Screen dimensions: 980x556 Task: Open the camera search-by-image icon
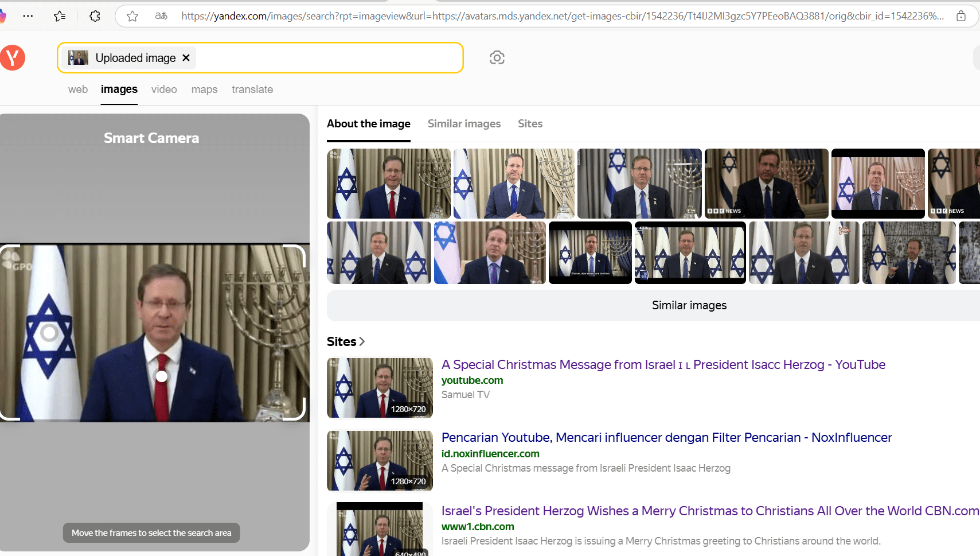pyautogui.click(x=497, y=57)
